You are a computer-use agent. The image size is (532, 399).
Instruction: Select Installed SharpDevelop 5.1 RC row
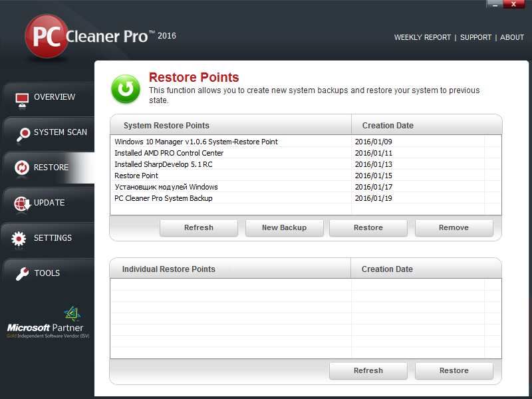(305, 164)
